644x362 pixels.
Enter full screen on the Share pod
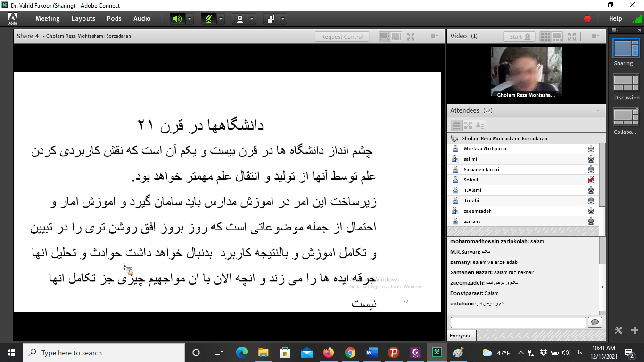tap(410, 36)
